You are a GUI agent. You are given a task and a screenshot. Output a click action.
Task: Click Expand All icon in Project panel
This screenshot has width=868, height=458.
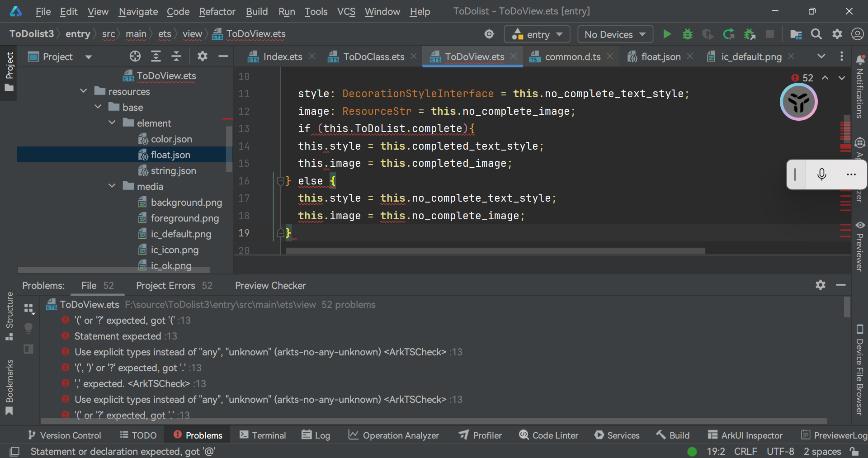(156, 57)
